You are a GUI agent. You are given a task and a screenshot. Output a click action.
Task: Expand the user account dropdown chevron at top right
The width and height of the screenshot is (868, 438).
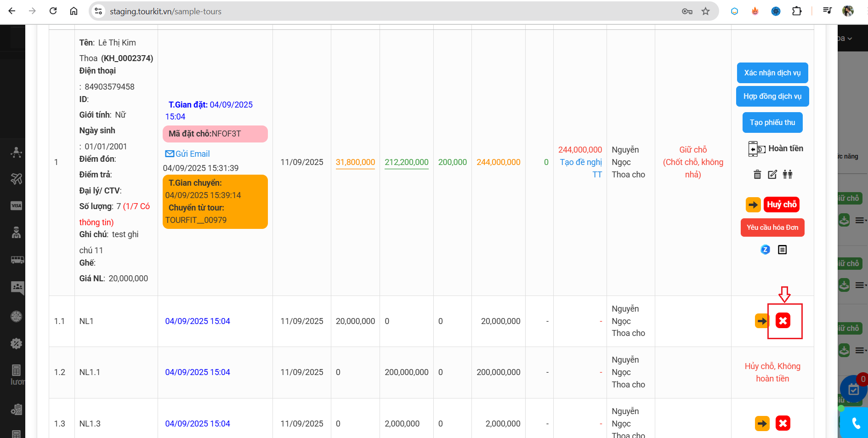(x=850, y=39)
